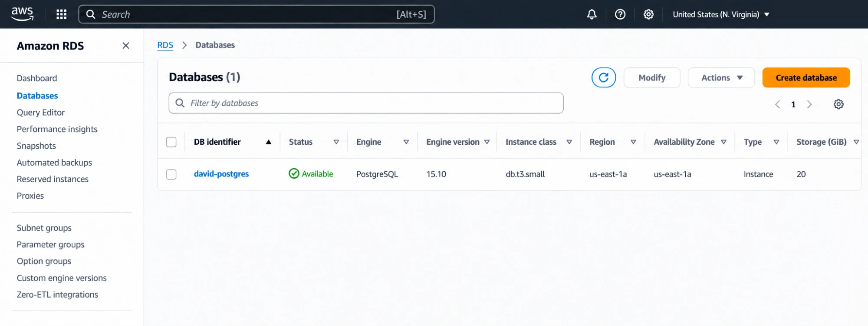The height and width of the screenshot is (326, 868).
Task: Sort by Type column arrow
Action: [776, 142]
